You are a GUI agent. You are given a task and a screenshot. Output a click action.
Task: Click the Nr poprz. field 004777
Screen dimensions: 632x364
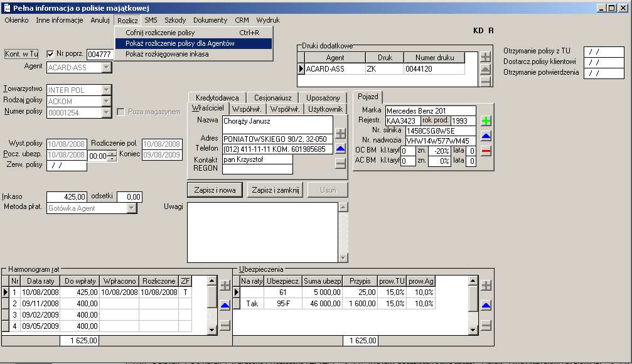click(x=100, y=54)
